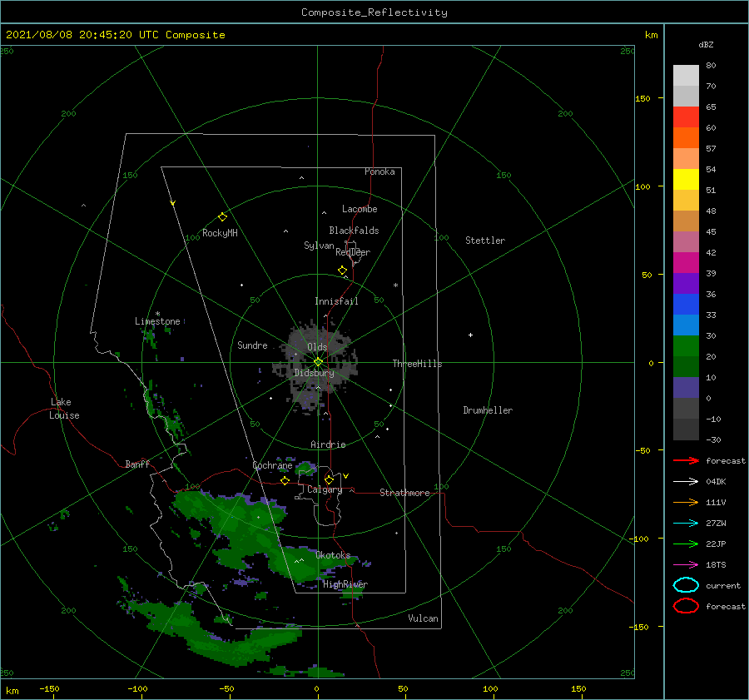Click the Strathmore city label
Viewport: 749px width, 700px height.
[404, 493]
